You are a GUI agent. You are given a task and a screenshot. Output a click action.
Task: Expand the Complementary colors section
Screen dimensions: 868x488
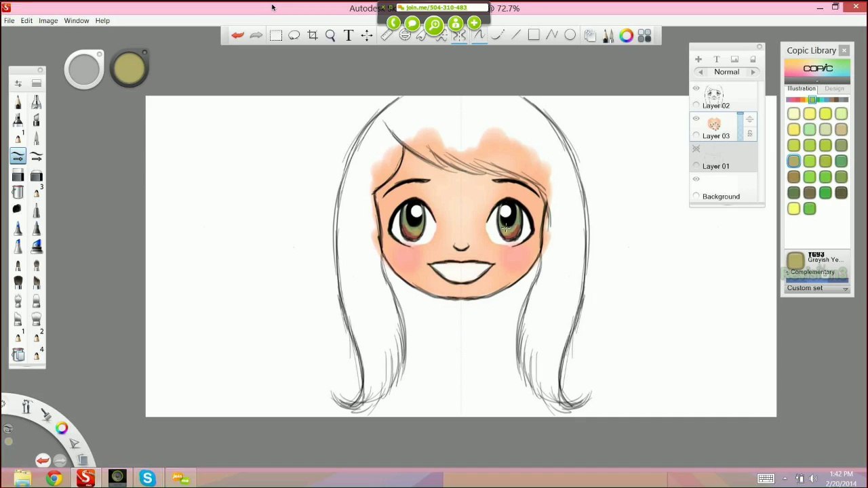811,272
